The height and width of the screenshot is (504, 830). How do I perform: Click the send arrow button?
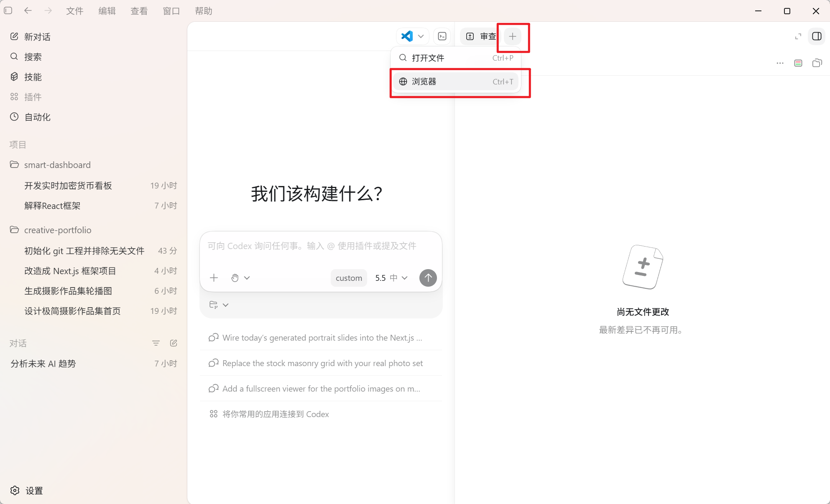(428, 278)
